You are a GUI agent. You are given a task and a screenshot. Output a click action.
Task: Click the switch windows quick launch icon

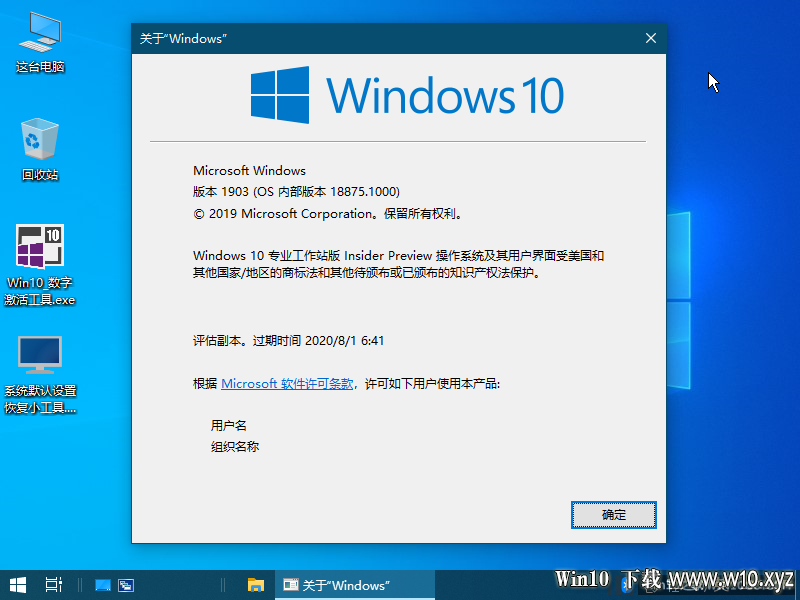point(126,585)
